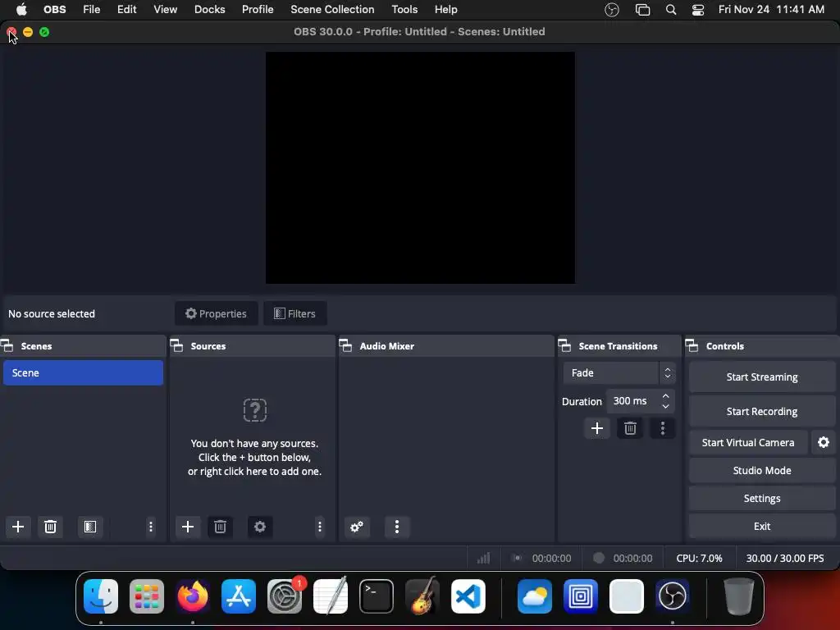Screen dimensions: 840x630
Task: Open System Preferences from the Dock
Action: (x=285, y=596)
